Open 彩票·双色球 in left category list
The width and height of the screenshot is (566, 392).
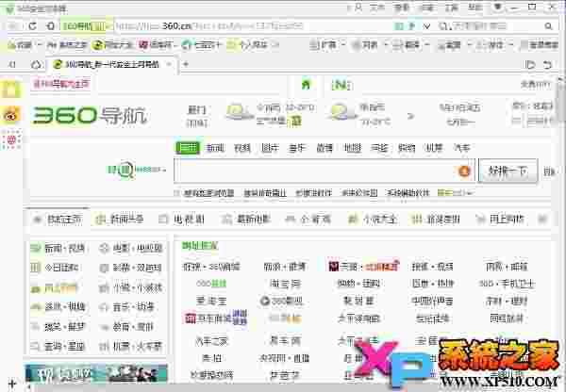tap(131, 268)
